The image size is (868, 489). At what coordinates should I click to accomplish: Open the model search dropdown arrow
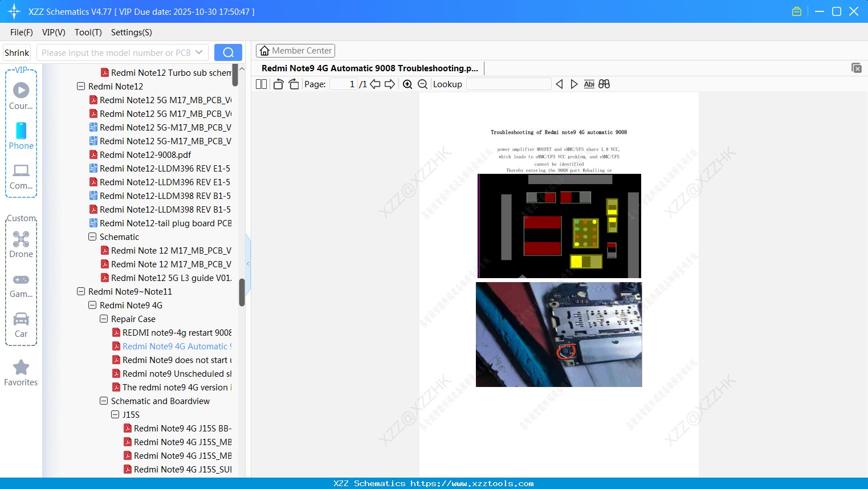[199, 52]
